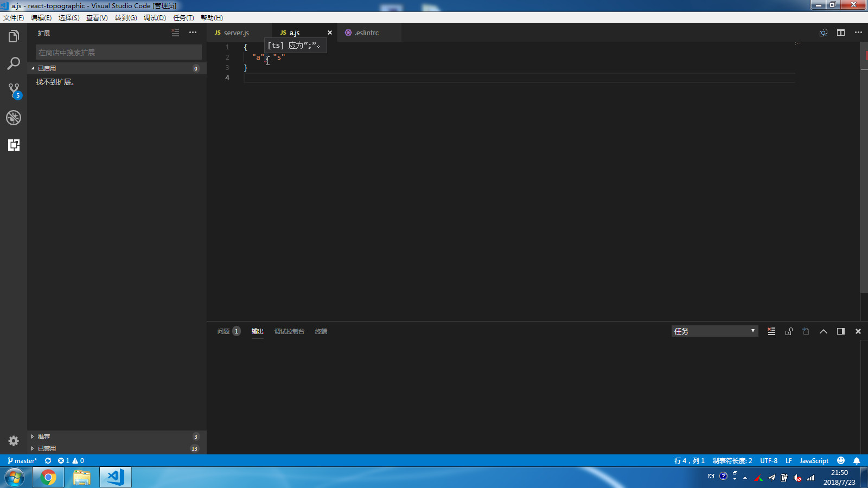Screen dimensions: 868x488
Task: Expand the 推荐 extensions section
Action: (44, 436)
